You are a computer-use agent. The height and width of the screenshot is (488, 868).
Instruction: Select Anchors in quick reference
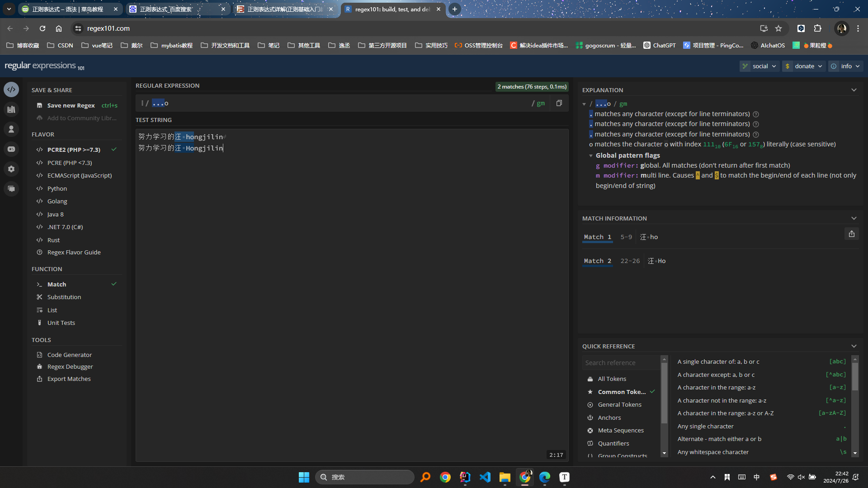point(609,418)
